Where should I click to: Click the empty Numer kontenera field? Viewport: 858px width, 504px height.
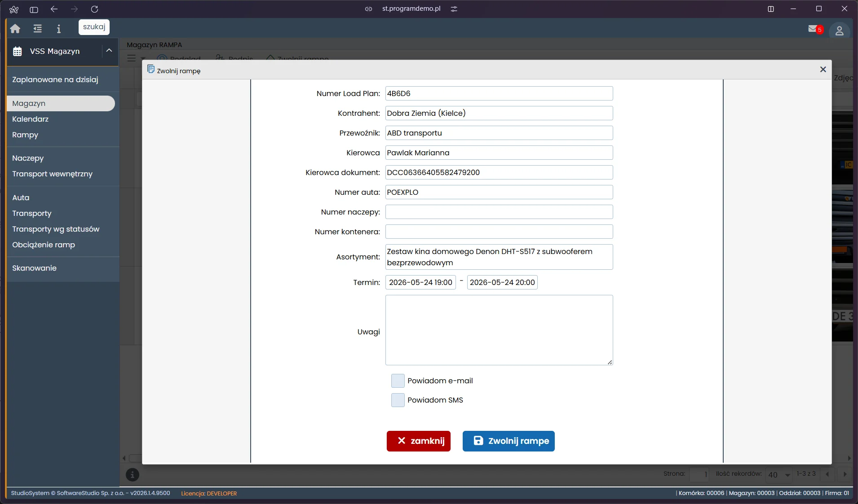[499, 232]
